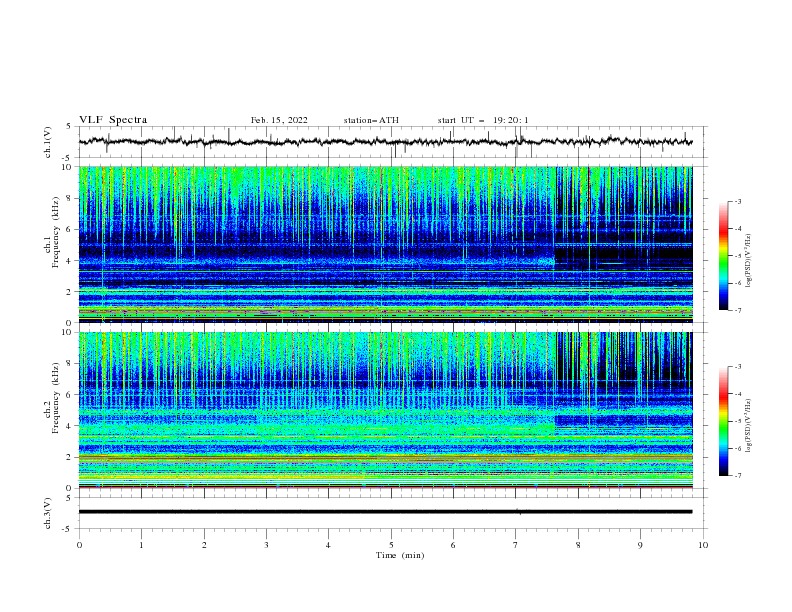792x612 pixels.
Task: Click the "-3" label on upper colorbar
Action: pos(737,201)
